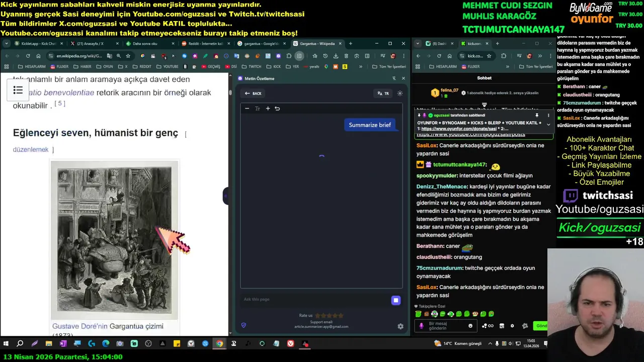Open Kick channel points icon
The height and width of the screenshot is (362, 644).
coord(488,326)
